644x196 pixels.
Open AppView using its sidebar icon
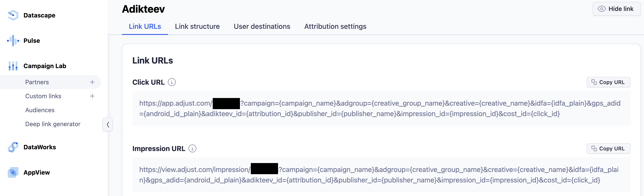(13, 172)
